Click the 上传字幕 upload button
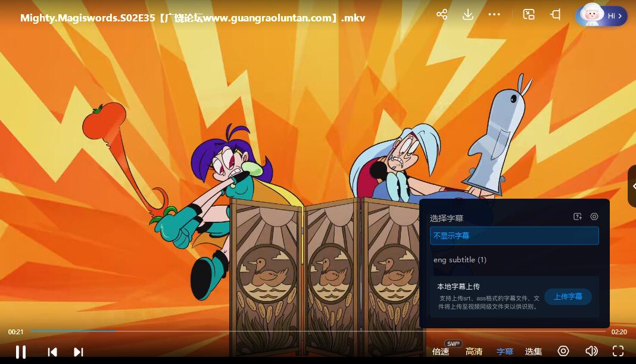The image size is (636, 364). (568, 297)
